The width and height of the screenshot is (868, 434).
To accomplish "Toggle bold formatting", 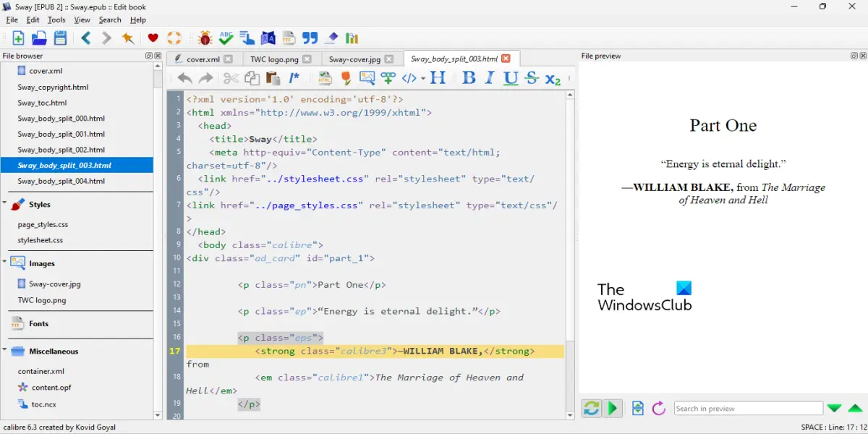I will pos(469,78).
